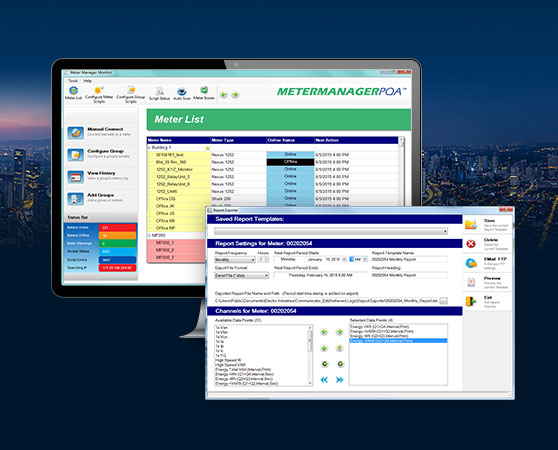Remove all data points with double-left arrow
The image size is (558, 450).
[x=324, y=380]
